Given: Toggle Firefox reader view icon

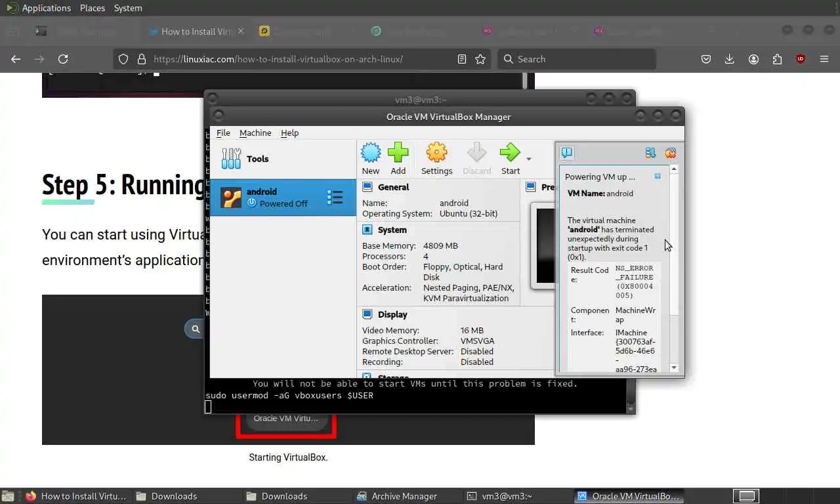Looking at the screenshot, I should coord(462,59).
